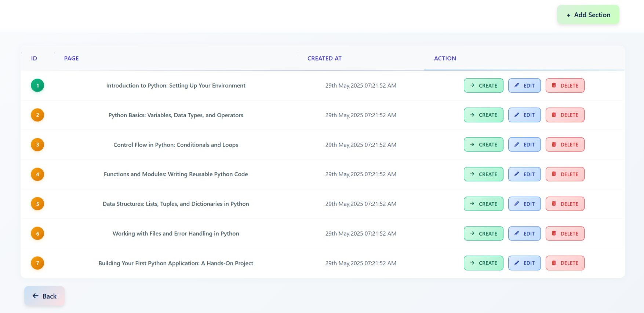Click the orange ID badge numbered 4

point(37,174)
